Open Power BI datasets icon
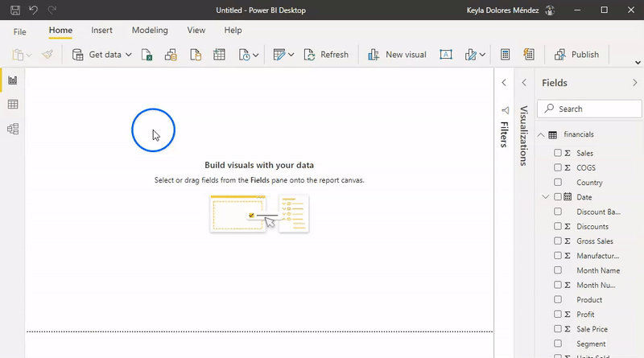 click(x=171, y=55)
